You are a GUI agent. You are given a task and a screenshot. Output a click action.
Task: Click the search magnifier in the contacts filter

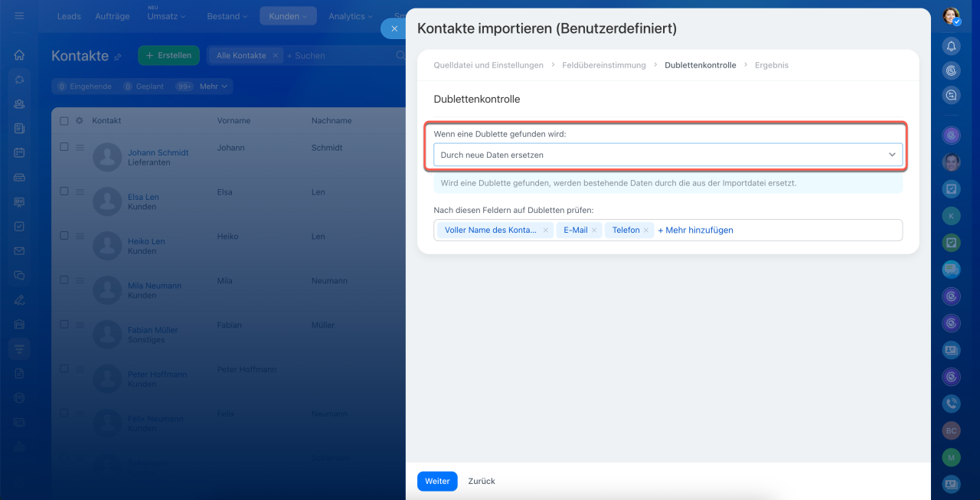(400, 55)
